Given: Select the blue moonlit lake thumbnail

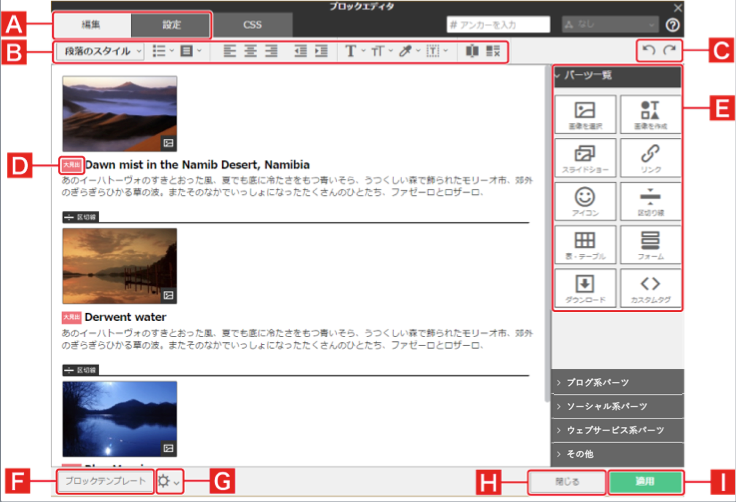Looking at the screenshot, I should pyautogui.click(x=120, y=419).
